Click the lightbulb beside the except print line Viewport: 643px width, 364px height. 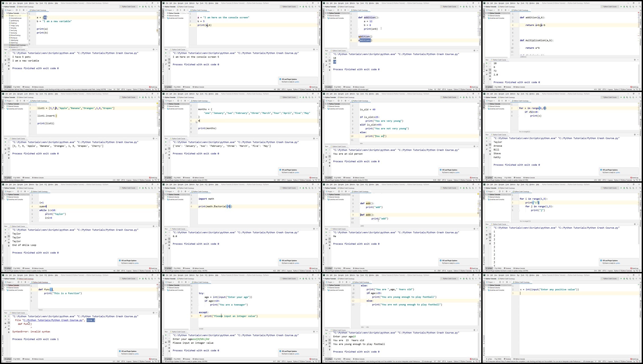pyautogui.click(x=200, y=316)
